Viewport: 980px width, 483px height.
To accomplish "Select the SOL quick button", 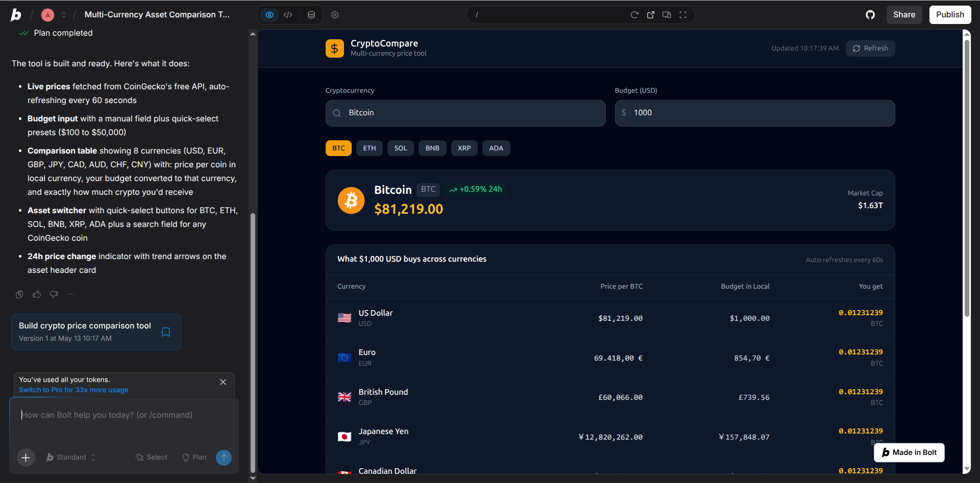I will 401,148.
